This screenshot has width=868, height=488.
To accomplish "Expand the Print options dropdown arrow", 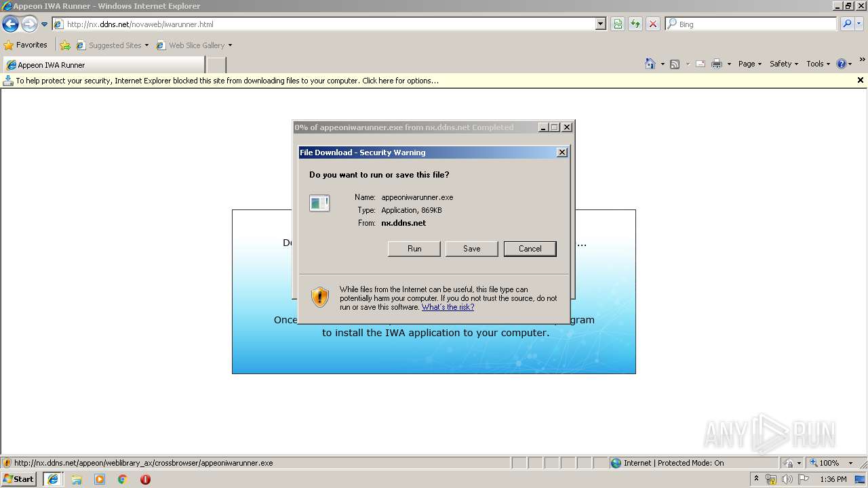I will tap(729, 64).
